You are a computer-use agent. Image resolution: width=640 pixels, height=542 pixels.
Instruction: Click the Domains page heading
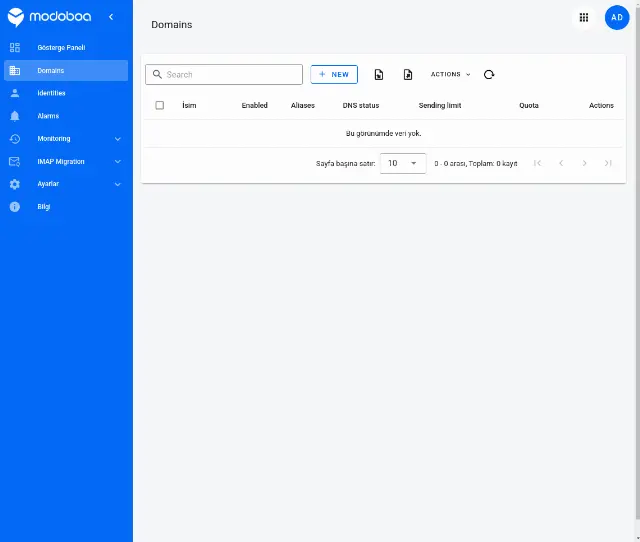[172, 24]
